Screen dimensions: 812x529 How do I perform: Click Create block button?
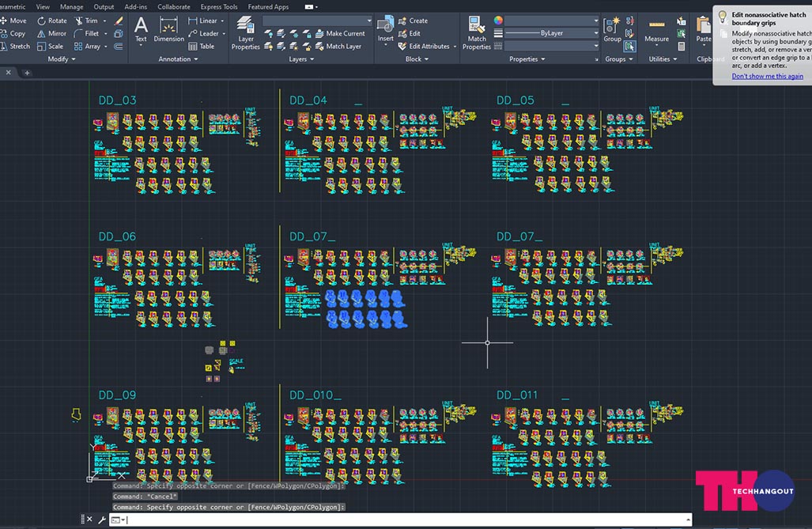[414, 21]
